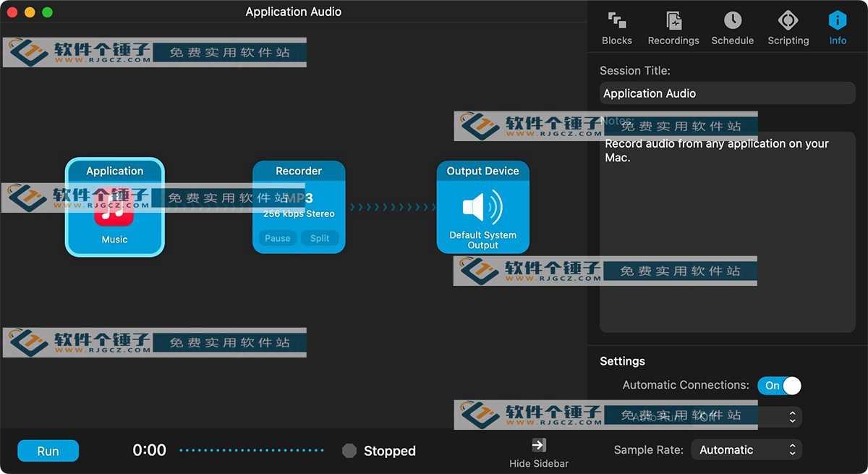
Task: Open the Sample Rate dropdown
Action: (x=746, y=449)
